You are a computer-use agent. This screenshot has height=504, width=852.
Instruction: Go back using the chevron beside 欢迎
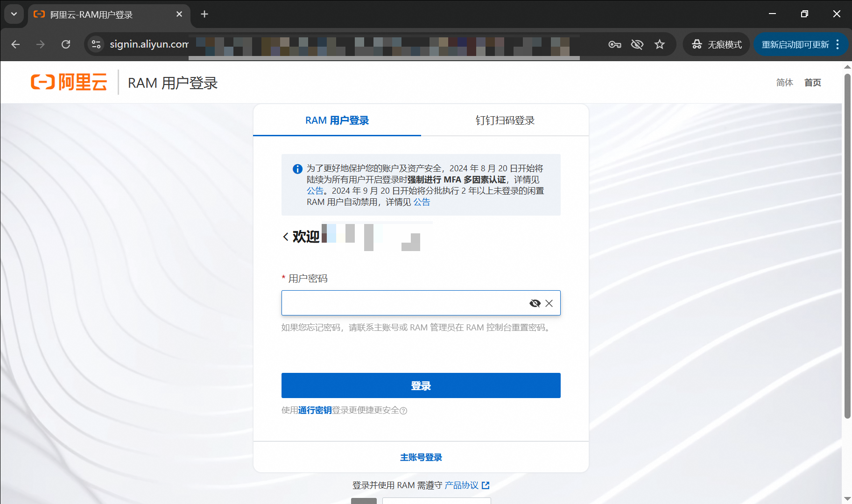tap(286, 237)
